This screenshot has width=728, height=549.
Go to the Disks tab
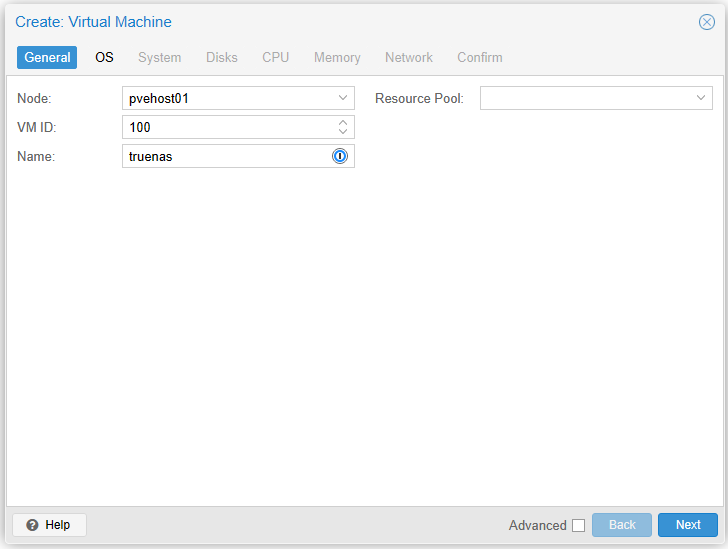pos(222,57)
